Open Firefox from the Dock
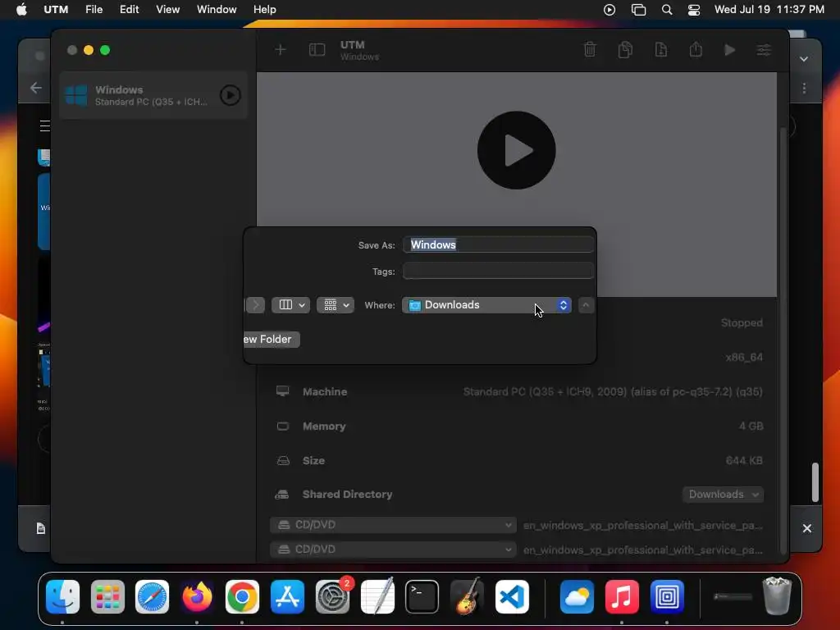840x630 pixels. (x=197, y=596)
